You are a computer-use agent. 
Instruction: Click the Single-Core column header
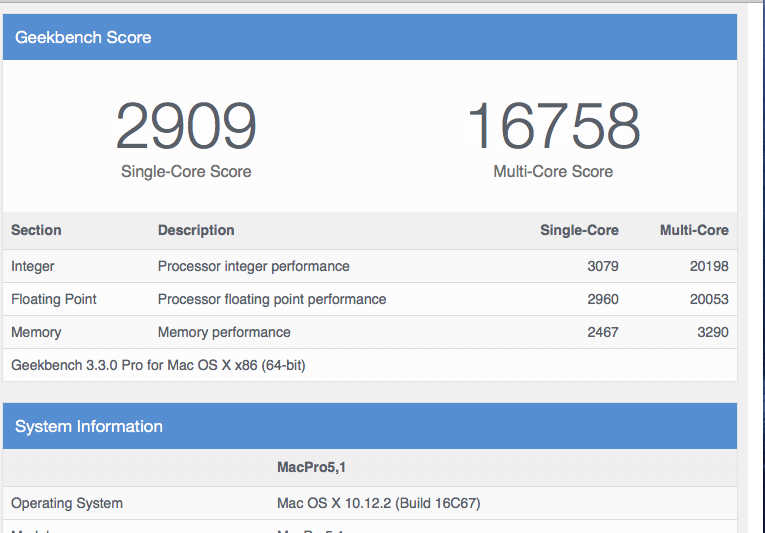pyautogui.click(x=579, y=230)
